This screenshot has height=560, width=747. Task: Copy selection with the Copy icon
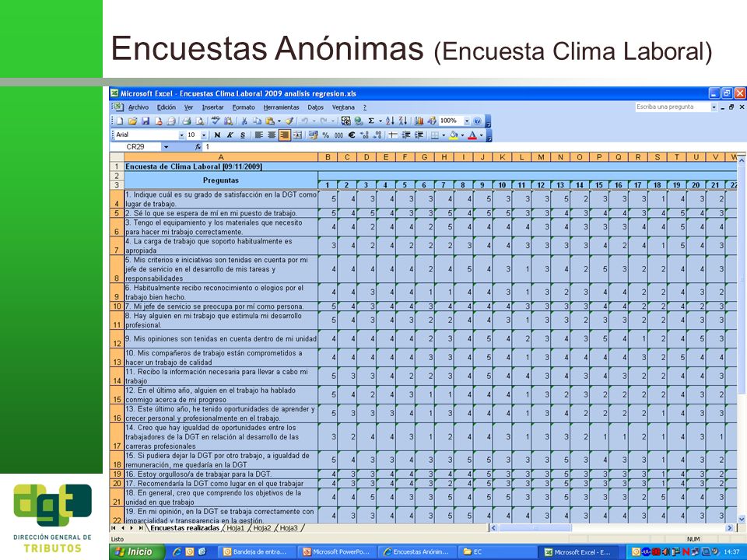coord(258,121)
